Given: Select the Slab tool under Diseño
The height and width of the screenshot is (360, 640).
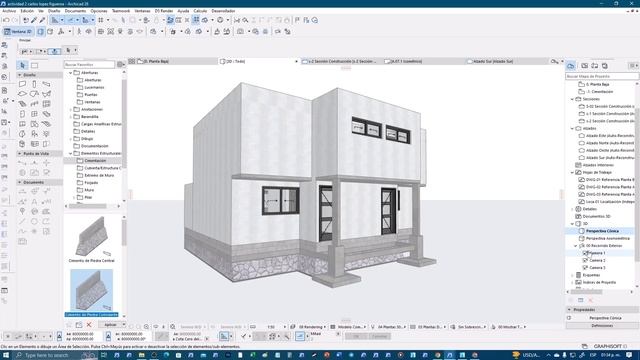Looking at the screenshot, I should [x=22, y=94].
